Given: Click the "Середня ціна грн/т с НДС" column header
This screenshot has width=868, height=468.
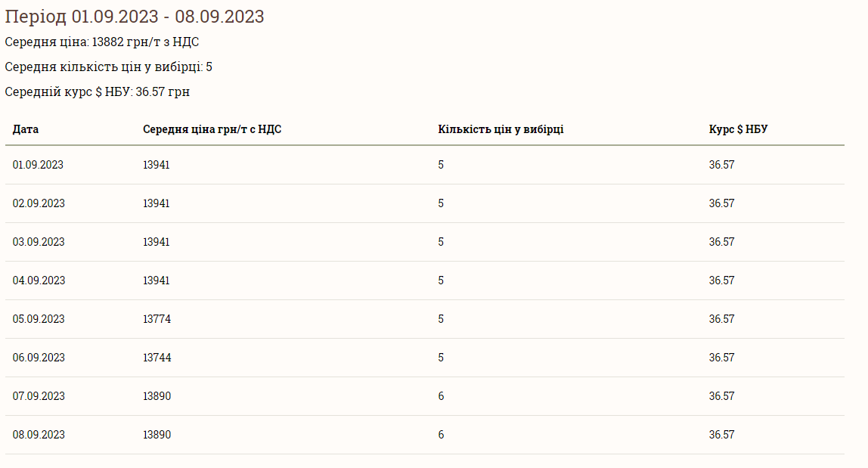Looking at the screenshot, I should [x=212, y=129].
